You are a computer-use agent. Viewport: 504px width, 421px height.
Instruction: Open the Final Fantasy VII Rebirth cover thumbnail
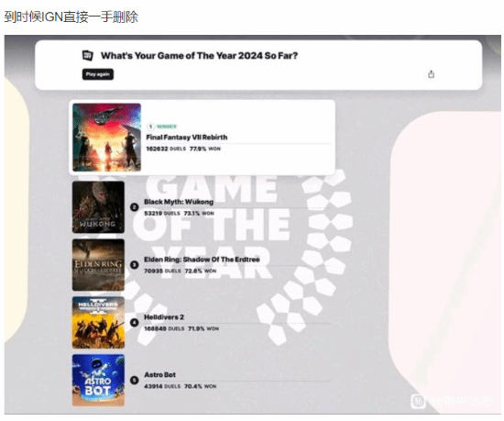click(x=106, y=138)
